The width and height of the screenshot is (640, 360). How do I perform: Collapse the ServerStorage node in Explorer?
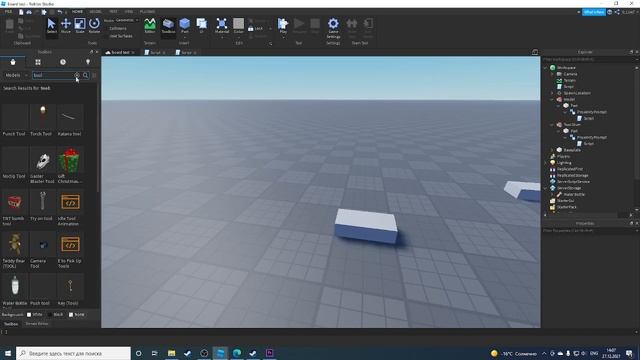click(545, 188)
